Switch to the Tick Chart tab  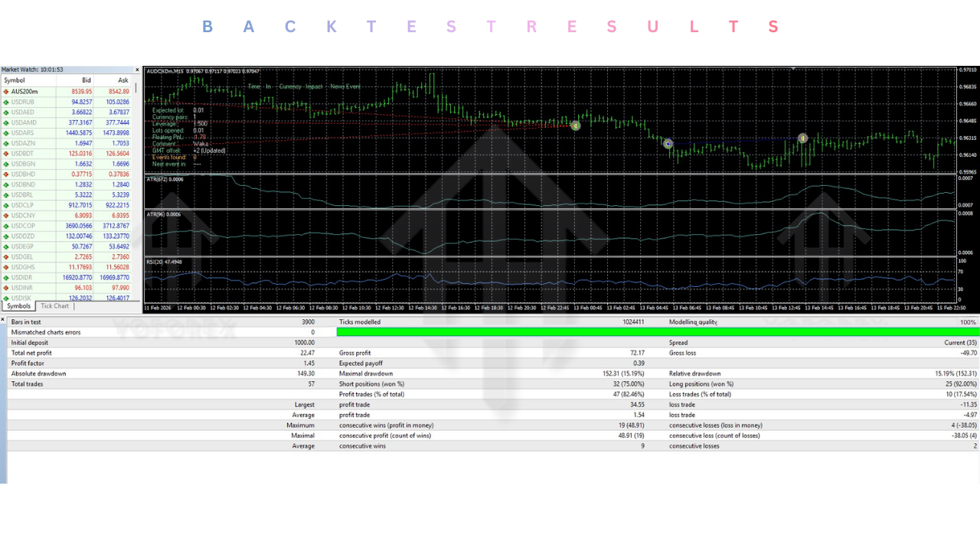tap(54, 305)
